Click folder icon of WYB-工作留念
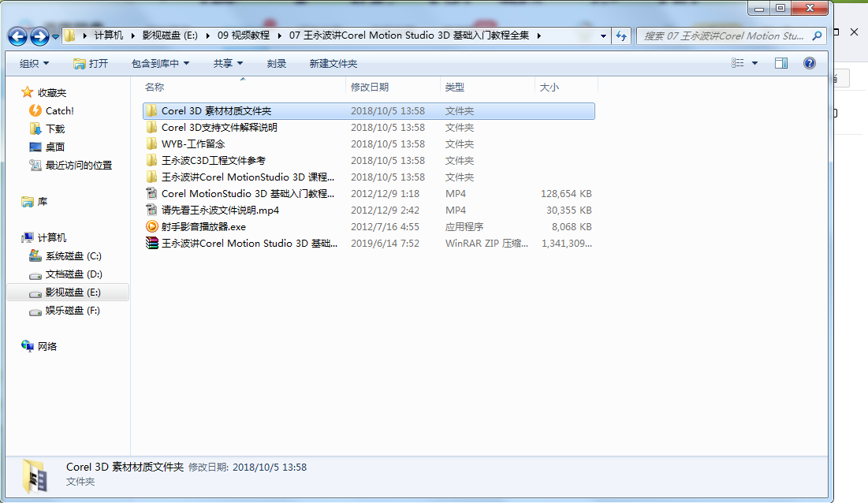Viewport: 868px width, 503px height. pos(151,143)
